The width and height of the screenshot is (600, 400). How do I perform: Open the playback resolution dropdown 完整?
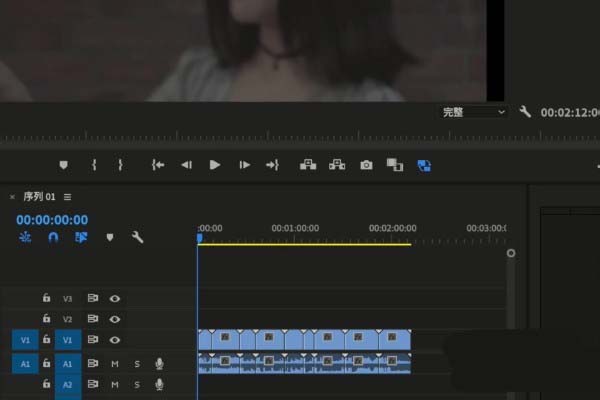(x=475, y=113)
